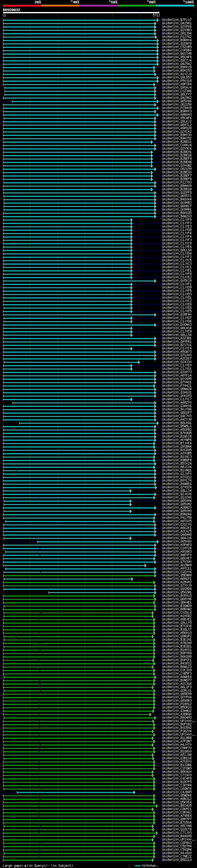Select hit label UniRef100_B9RHY4

(x=177, y=40)
